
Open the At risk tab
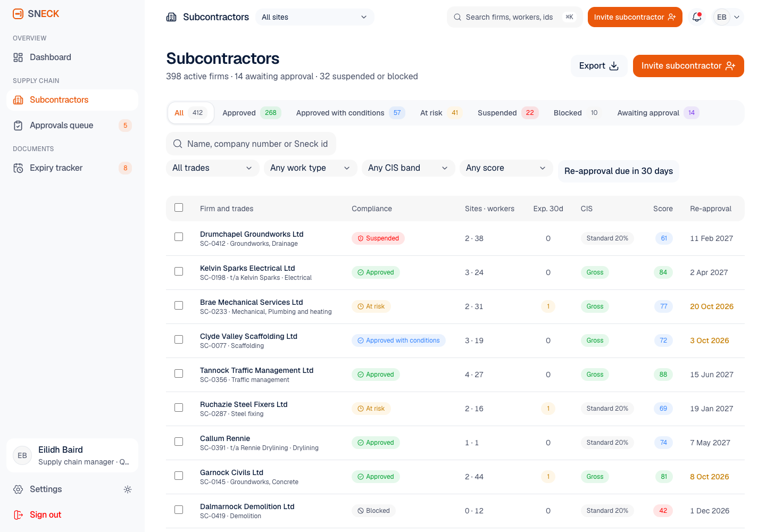point(441,113)
